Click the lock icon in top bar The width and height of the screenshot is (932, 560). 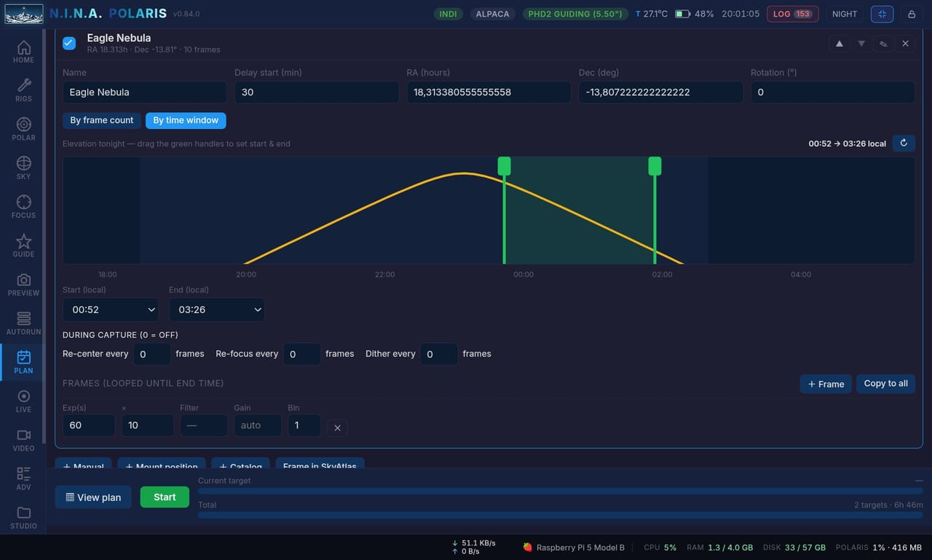tap(911, 14)
